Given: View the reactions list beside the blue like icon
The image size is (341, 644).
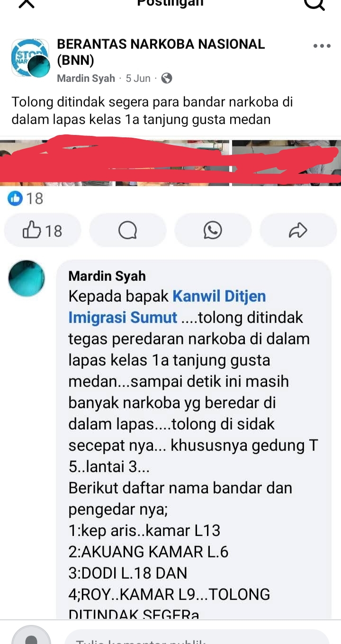Looking at the screenshot, I should pyautogui.click(x=26, y=198).
